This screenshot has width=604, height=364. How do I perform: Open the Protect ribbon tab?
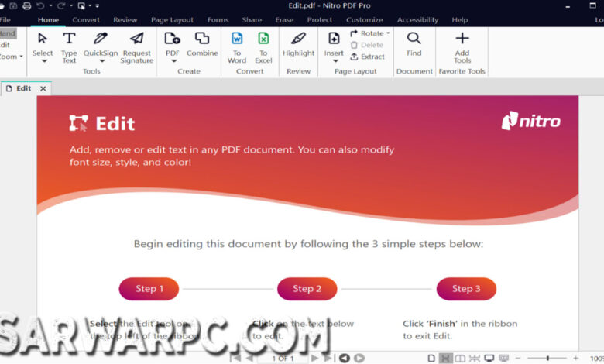319,19
